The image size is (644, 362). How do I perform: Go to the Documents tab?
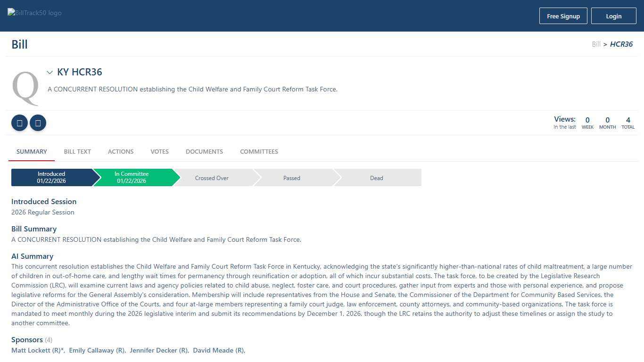pos(204,151)
